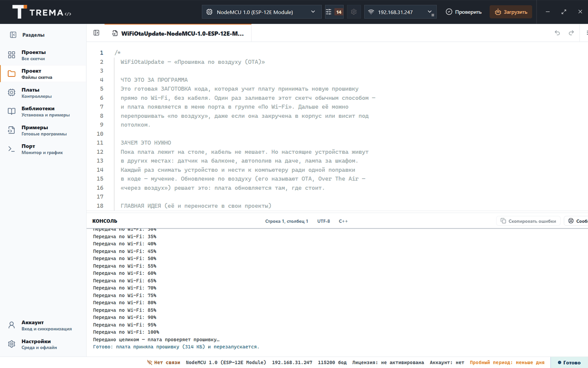
Task: Redo the last editor change
Action: click(571, 33)
